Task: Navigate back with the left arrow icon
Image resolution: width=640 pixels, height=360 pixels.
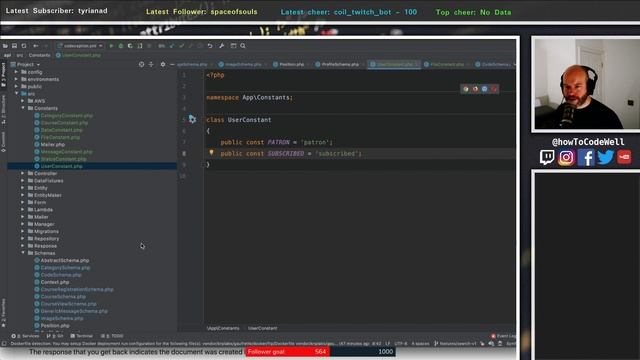Action: 36,46
